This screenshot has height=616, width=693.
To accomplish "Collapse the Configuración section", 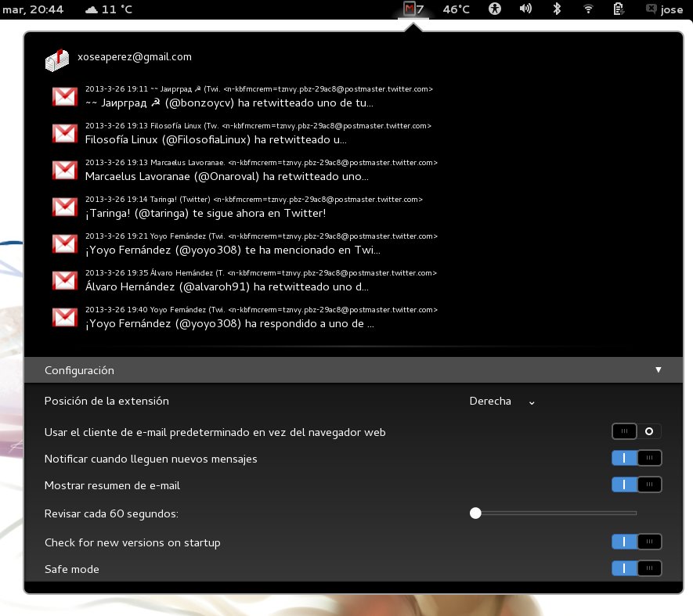I will 354,370.
